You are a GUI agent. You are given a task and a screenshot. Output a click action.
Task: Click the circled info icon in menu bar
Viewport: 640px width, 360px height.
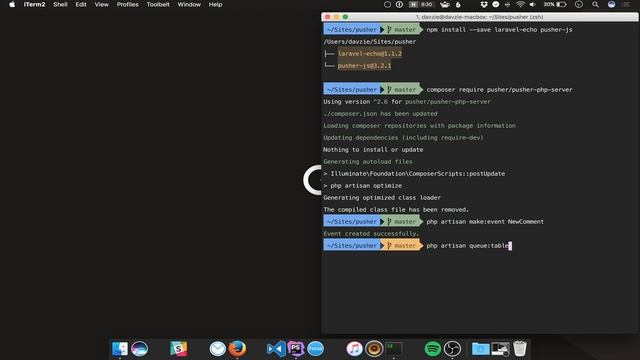pos(399,4)
